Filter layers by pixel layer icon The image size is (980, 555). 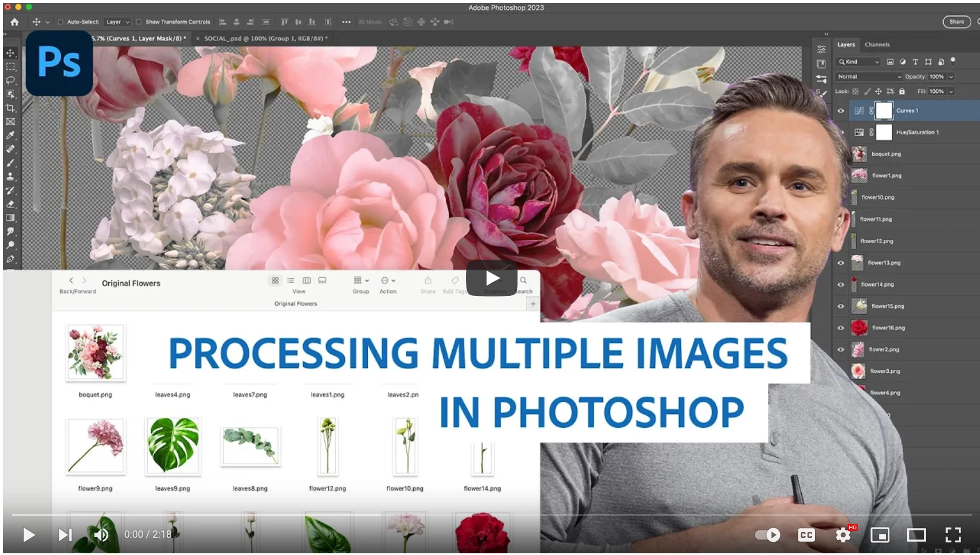890,61
